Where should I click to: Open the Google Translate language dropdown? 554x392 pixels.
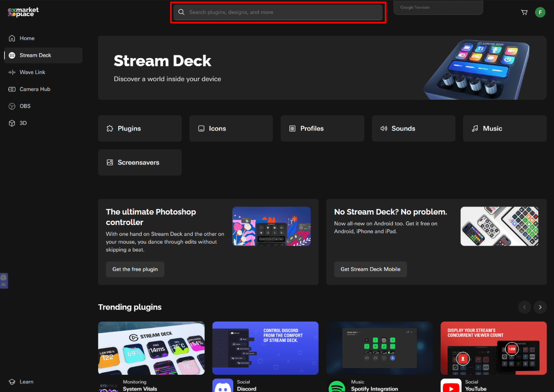point(438,7)
